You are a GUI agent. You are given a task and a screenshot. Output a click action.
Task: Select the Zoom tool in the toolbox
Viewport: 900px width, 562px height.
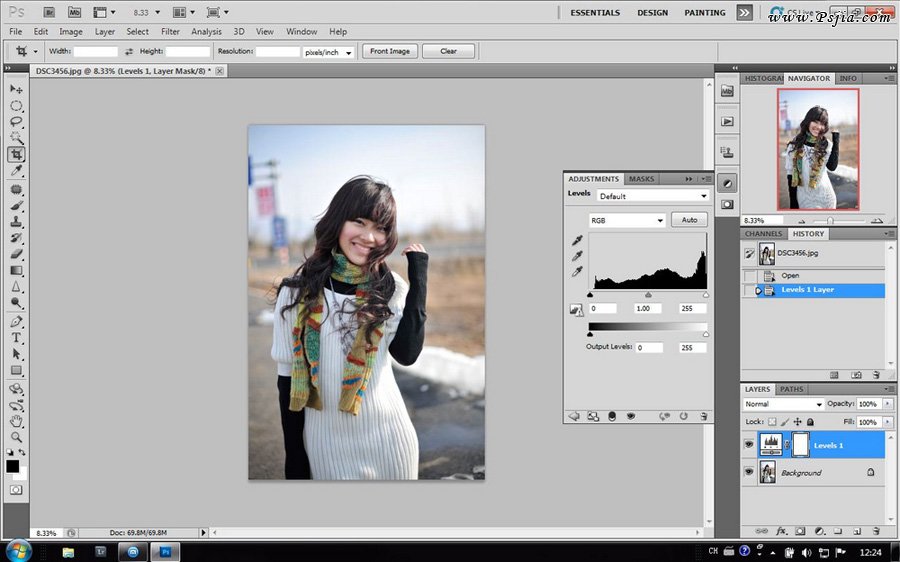16,437
